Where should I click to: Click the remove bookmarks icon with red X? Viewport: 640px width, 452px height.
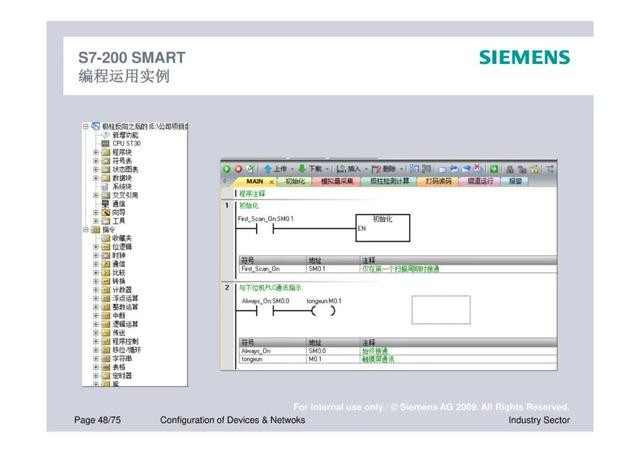[x=478, y=169]
